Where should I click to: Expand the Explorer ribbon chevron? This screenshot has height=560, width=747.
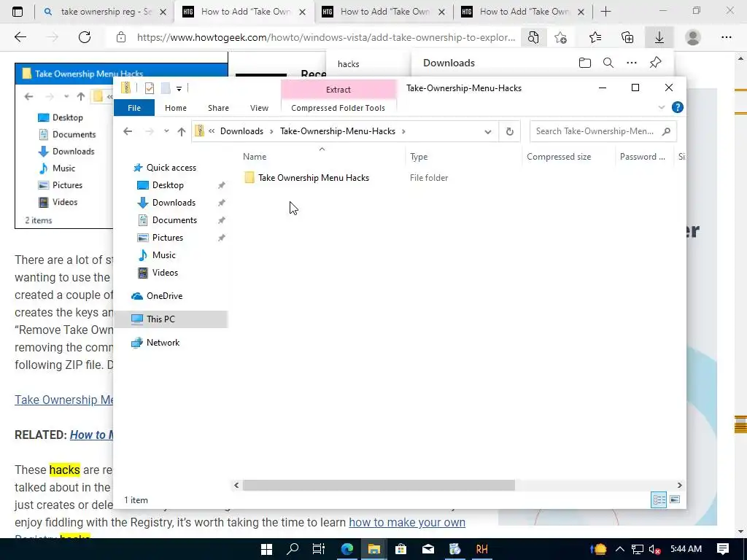tap(661, 108)
